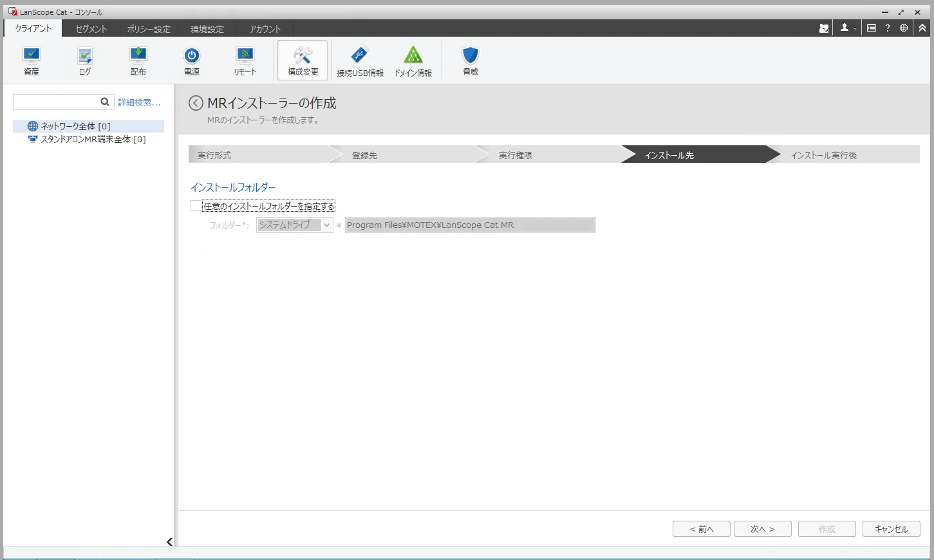Image resolution: width=934 pixels, height=560 pixels.
Task: Click the cat icon in the top bar
Action: click(x=824, y=28)
